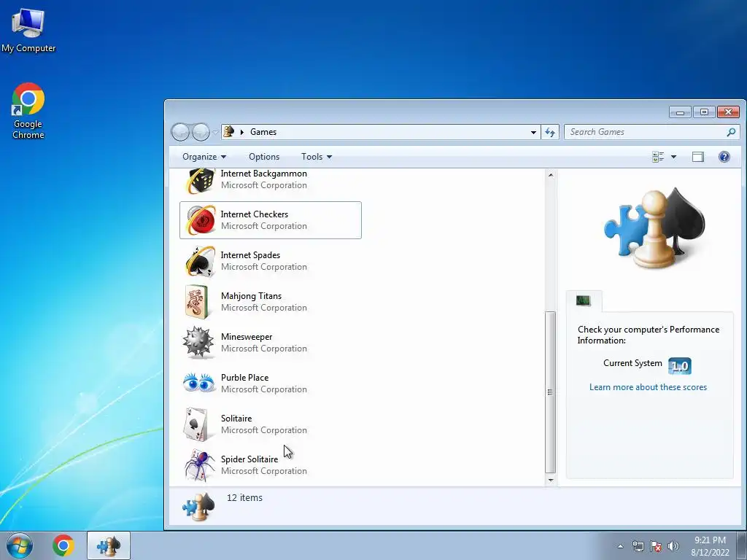The height and width of the screenshot is (560, 747).
Task: Click the volume speaker tray icon
Action: pos(673,546)
